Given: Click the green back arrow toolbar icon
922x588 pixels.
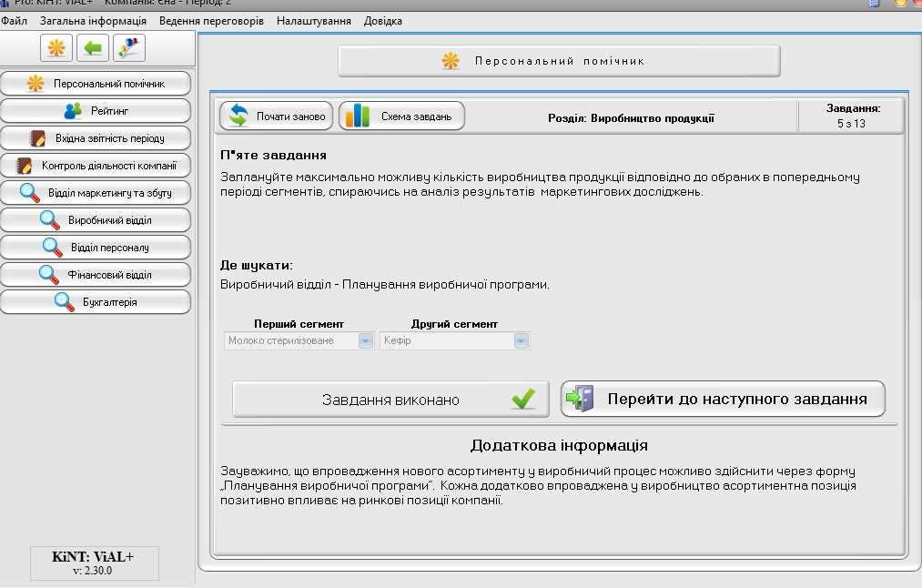Looking at the screenshot, I should [x=92, y=47].
